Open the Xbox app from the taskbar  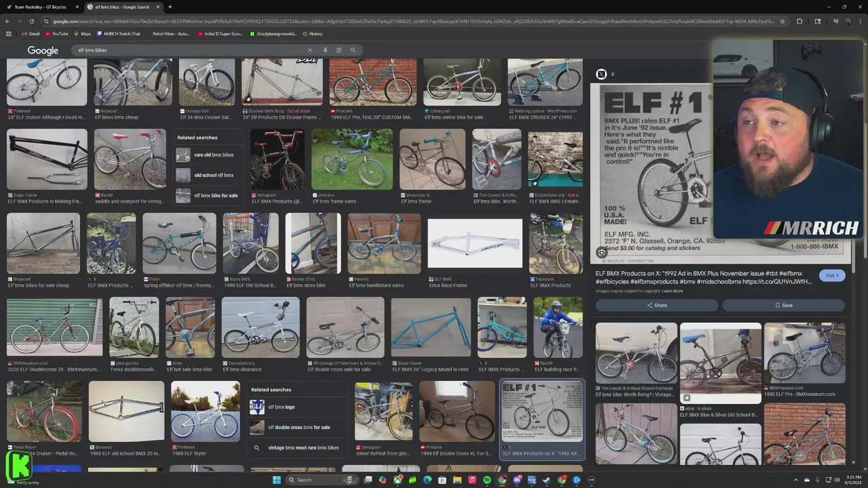point(397,480)
